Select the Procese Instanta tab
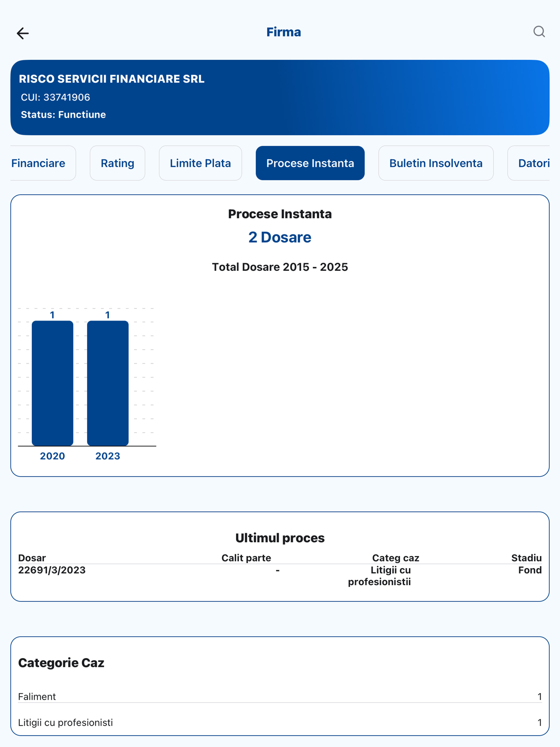 310,163
